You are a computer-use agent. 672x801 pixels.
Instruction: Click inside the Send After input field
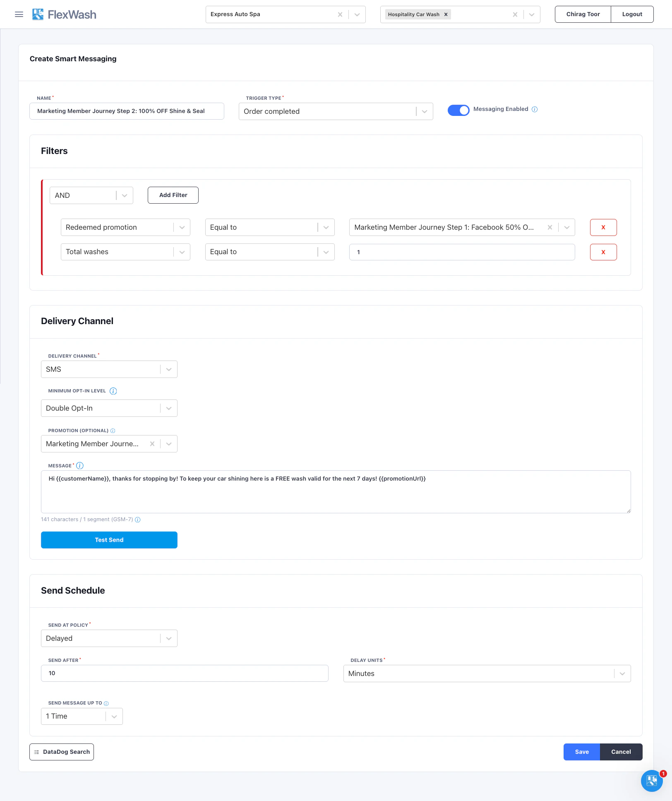point(184,673)
